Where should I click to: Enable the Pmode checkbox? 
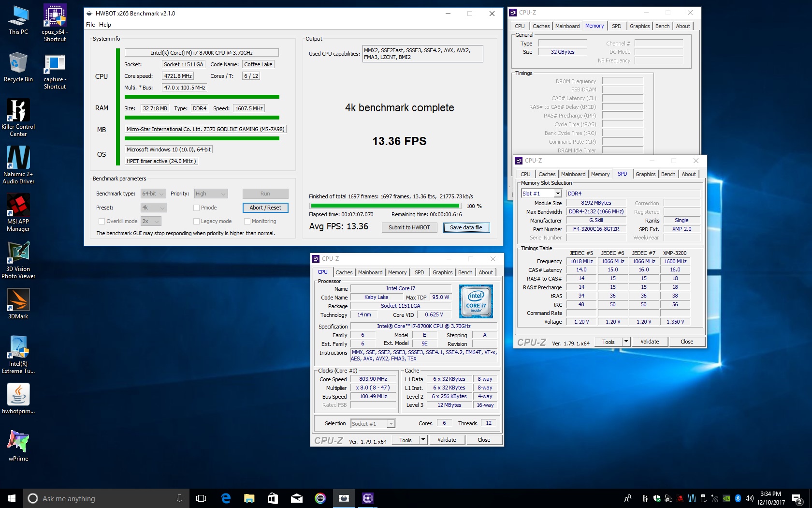click(196, 208)
